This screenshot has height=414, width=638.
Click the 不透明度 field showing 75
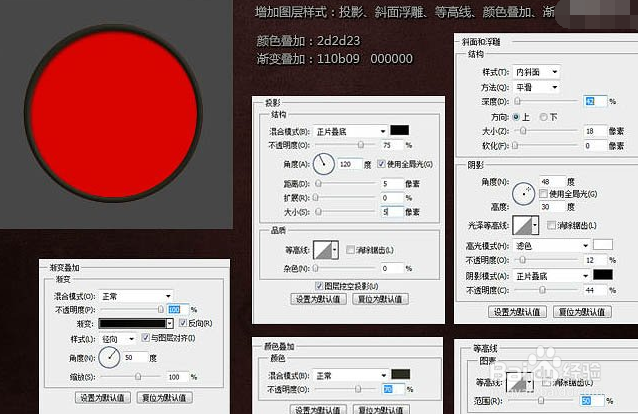point(392,145)
